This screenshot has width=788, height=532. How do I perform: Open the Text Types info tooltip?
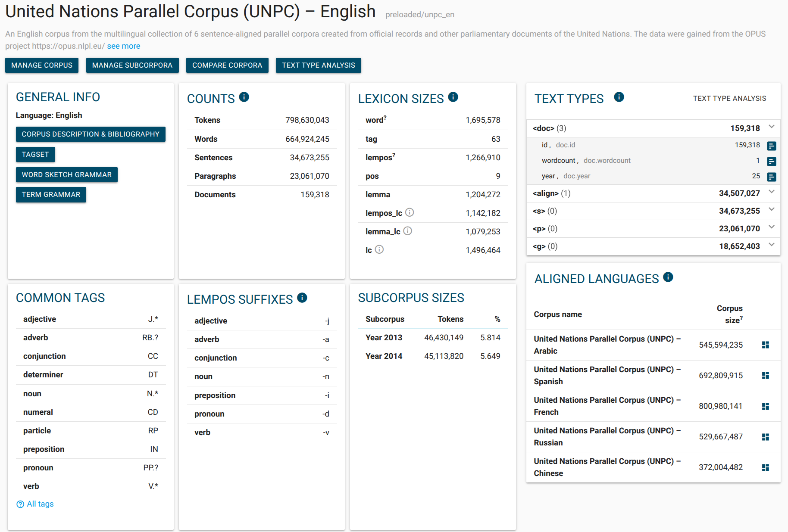pos(619,97)
